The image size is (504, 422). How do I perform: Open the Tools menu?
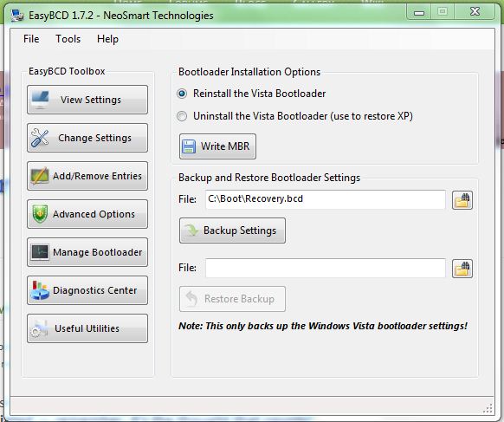point(68,39)
